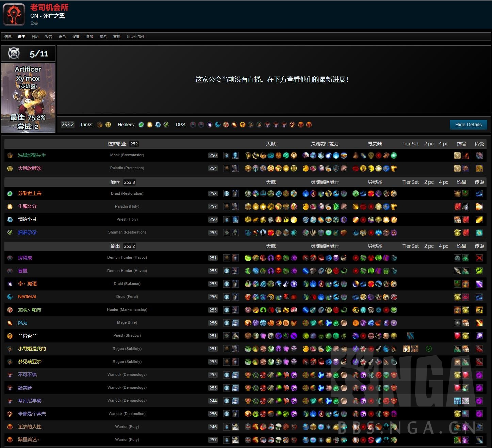This screenshot has width=492, height=448.
Task: Click the tier set icon in Priest (Shadow) row
Action: tap(410, 336)
